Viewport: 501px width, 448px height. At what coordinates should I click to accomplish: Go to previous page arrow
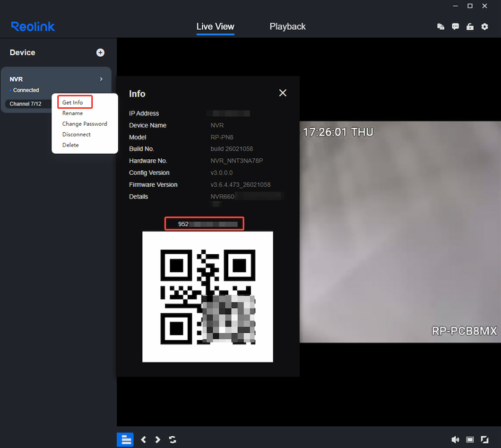click(x=144, y=439)
